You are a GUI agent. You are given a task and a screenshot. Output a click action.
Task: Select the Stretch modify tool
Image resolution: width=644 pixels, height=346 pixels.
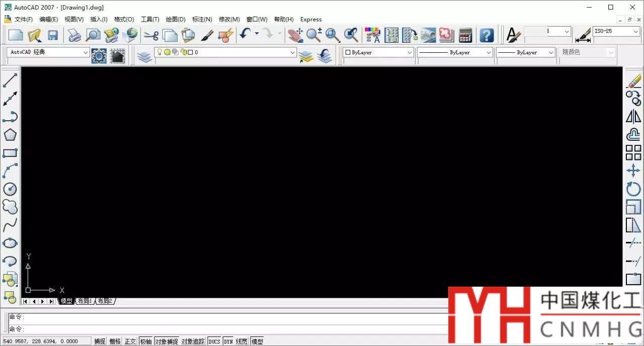[x=633, y=225]
